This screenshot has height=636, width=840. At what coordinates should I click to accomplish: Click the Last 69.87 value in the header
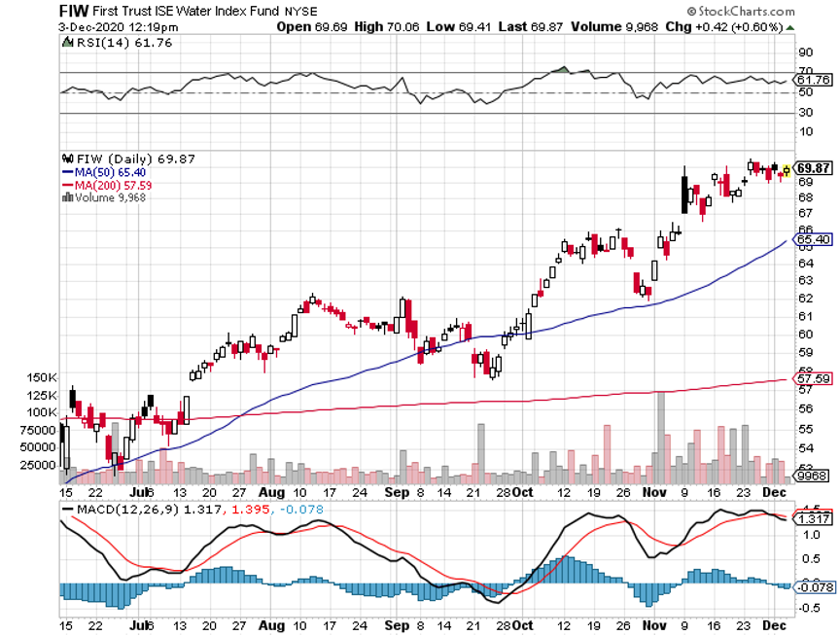(530, 27)
